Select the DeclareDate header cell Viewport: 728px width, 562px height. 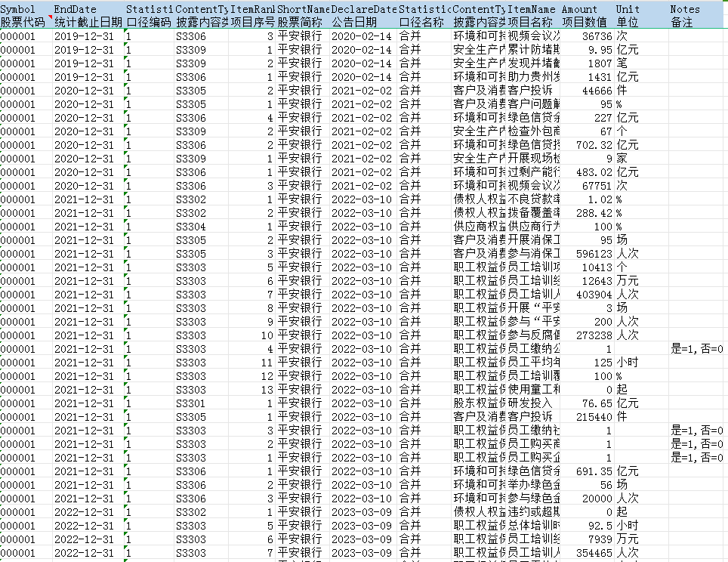click(x=363, y=9)
